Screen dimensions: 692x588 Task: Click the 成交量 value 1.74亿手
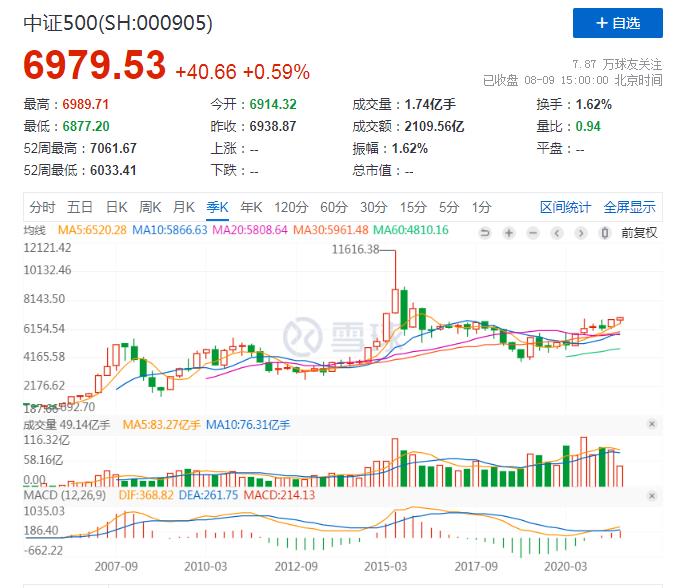[x=430, y=105]
